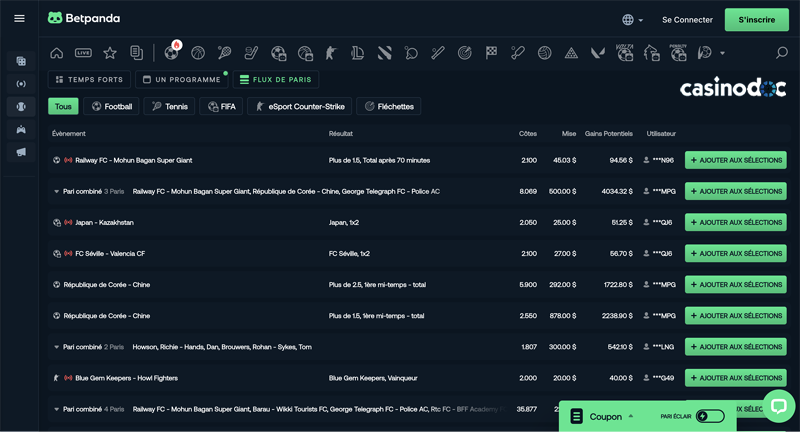Filter bets by Tennis
This screenshot has height=432, width=800.
[169, 107]
